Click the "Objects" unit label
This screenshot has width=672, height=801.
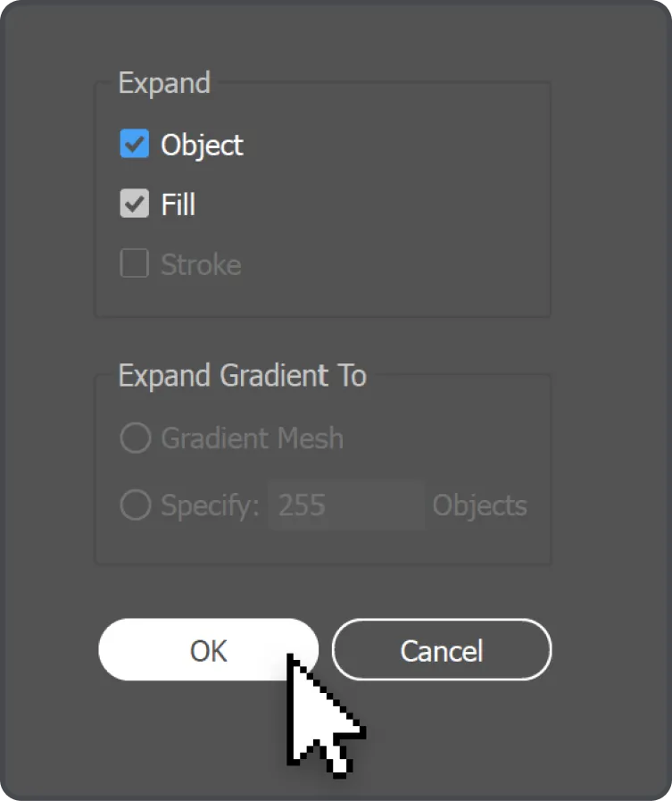tap(480, 505)
